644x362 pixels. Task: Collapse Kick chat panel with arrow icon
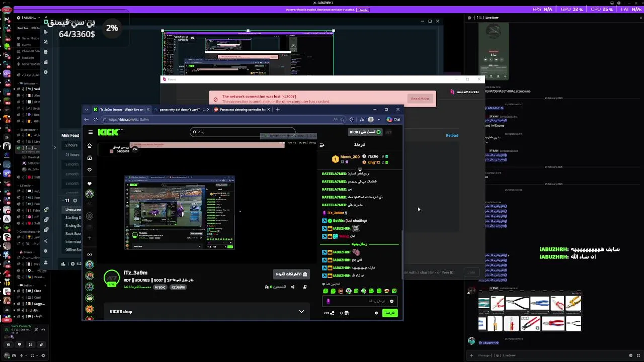pos(322,145)
